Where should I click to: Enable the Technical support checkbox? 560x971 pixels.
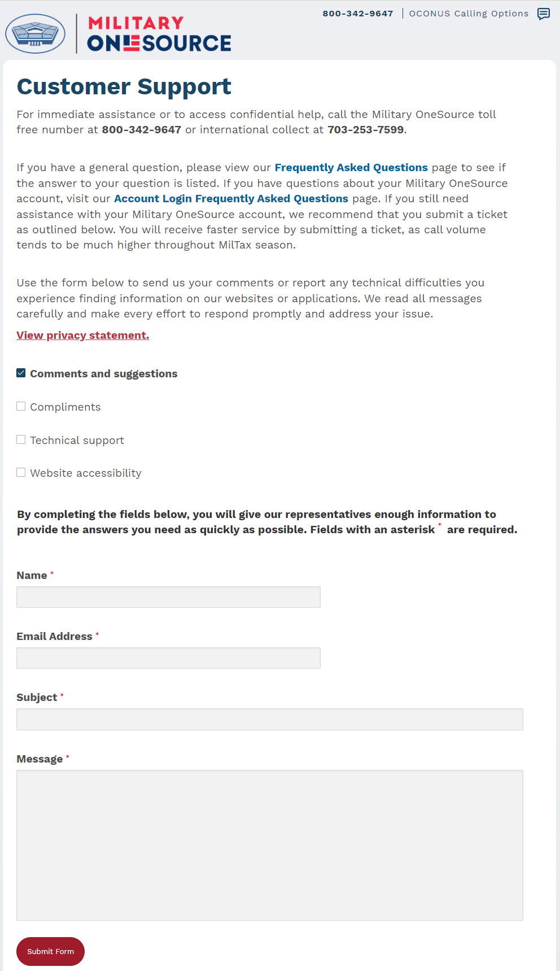(x=21, y=439)
